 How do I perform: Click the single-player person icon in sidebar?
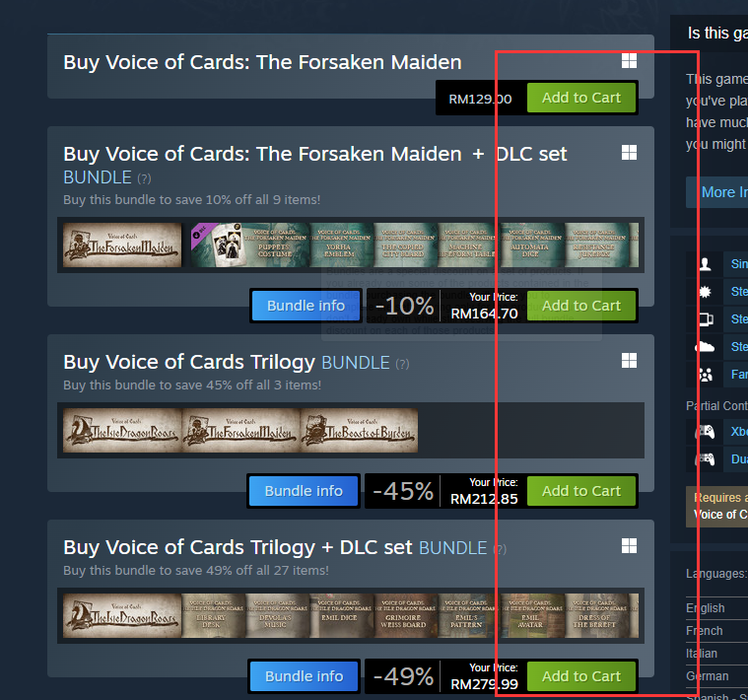tap(705, 264)
